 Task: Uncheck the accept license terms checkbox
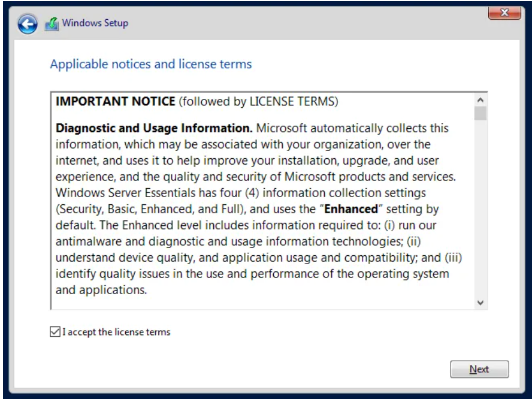[55, 331]
